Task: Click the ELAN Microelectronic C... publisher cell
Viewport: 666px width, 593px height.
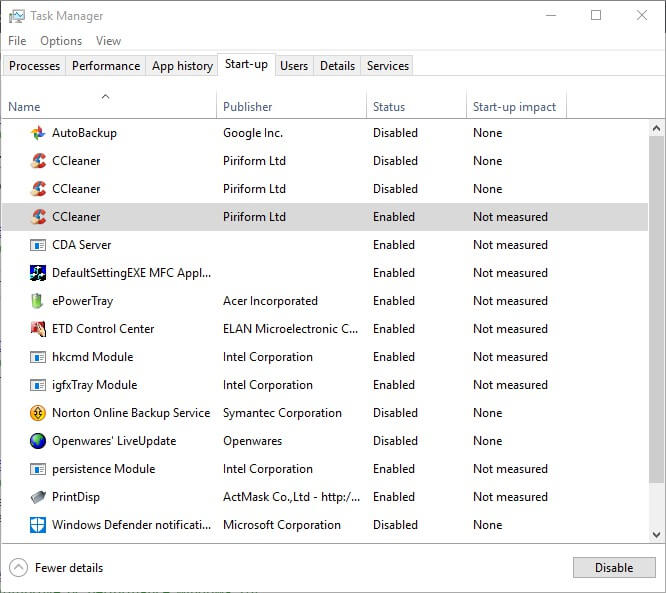Action: click(291, 329)
